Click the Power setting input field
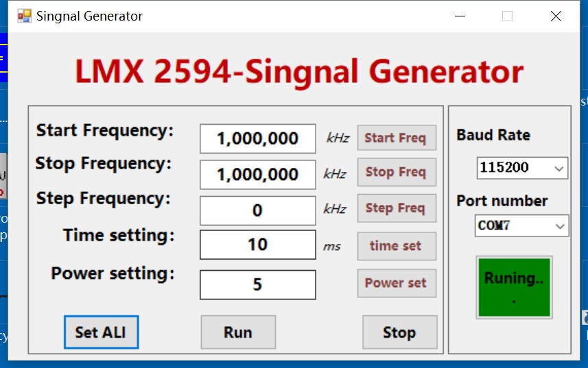 257,284
